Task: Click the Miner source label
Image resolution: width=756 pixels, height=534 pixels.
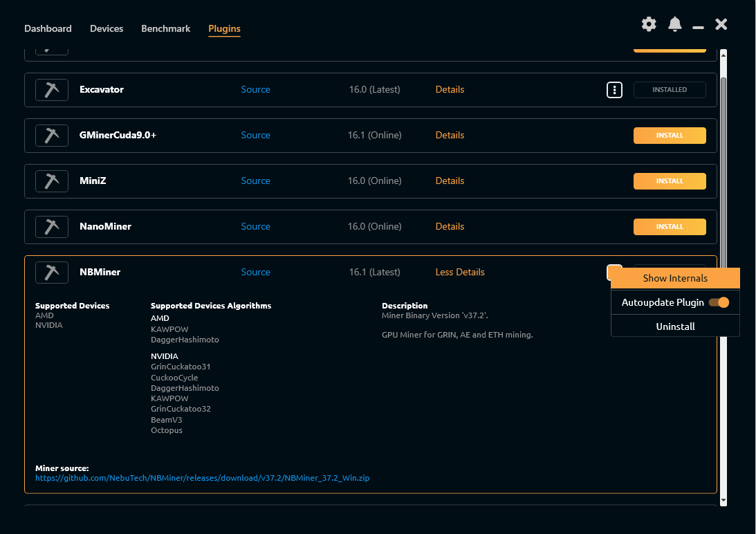Action: [x=62, y=468]
